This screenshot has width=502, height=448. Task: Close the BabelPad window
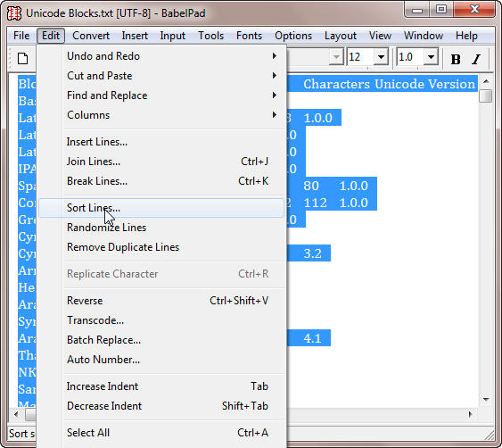[474, 10]
